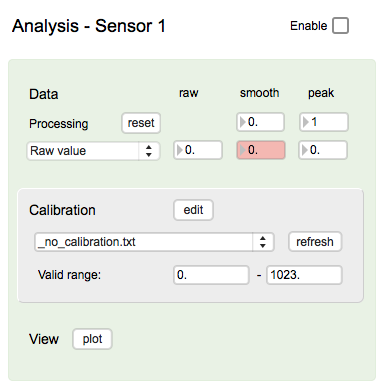The width and height of the screenshot is (385, 389).
Task: Expand the _no_calibration.txt file dropdown
Action: click(154, 242)
